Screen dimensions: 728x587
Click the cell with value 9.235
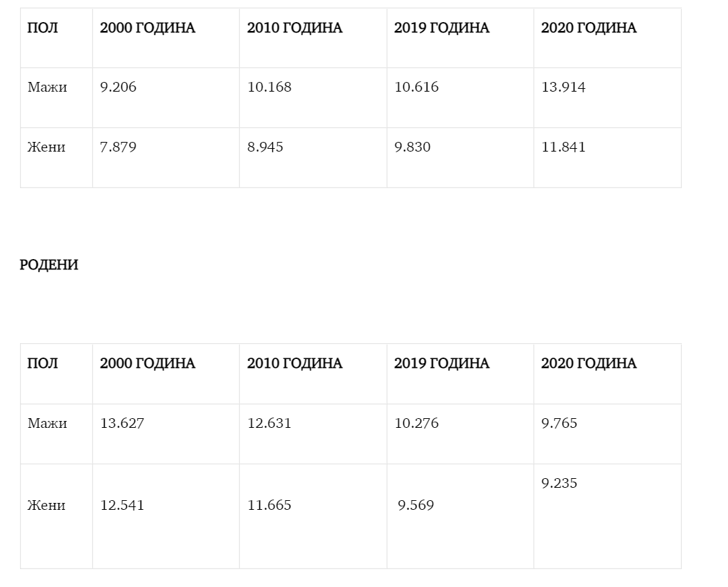559,483
